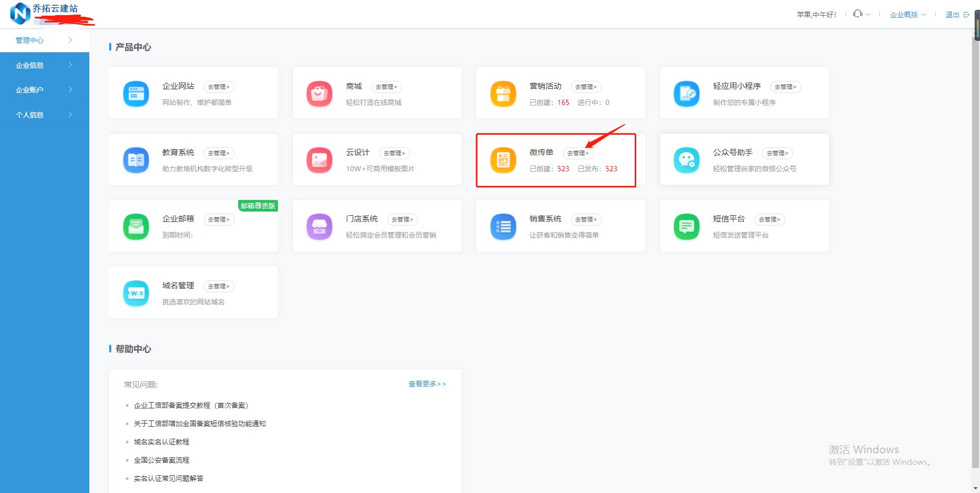Screen dimensions: 980x493
Task: Select 管理中心 in the sidebar
Action: pyautogui.click(x=44, y=40)
